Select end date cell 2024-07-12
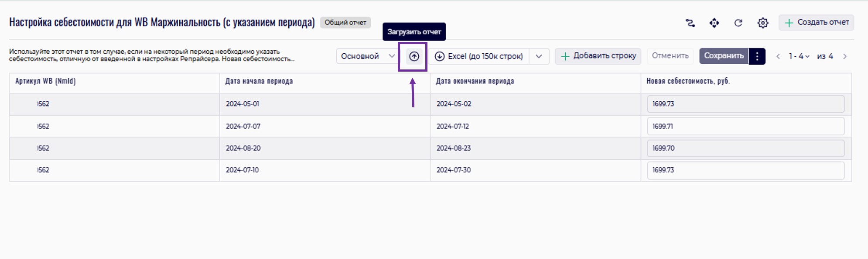The width and height of the screenshot is (868, 259). 535,126
